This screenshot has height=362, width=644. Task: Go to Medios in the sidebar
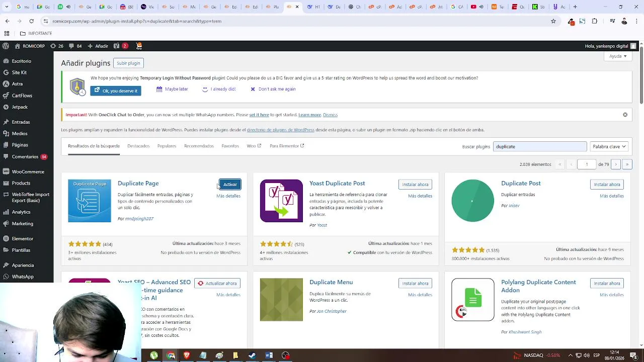coord(20,134)
